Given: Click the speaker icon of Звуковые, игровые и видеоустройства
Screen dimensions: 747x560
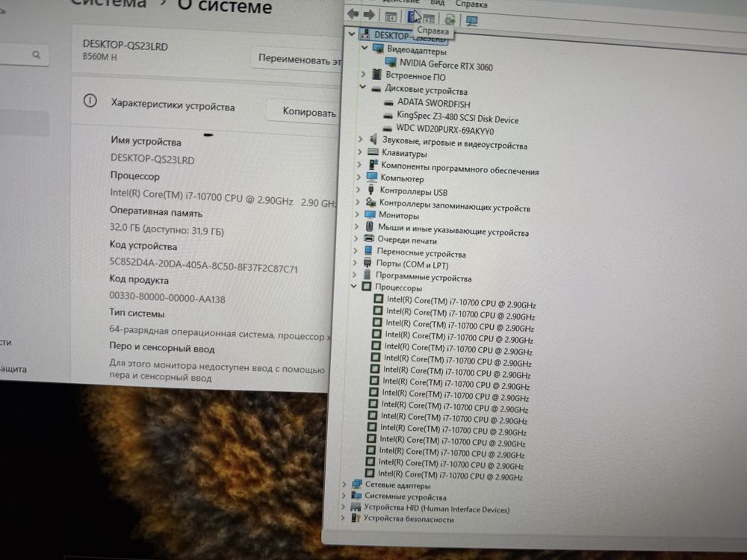Looking at the screenshot, I should tap(374, 139).
